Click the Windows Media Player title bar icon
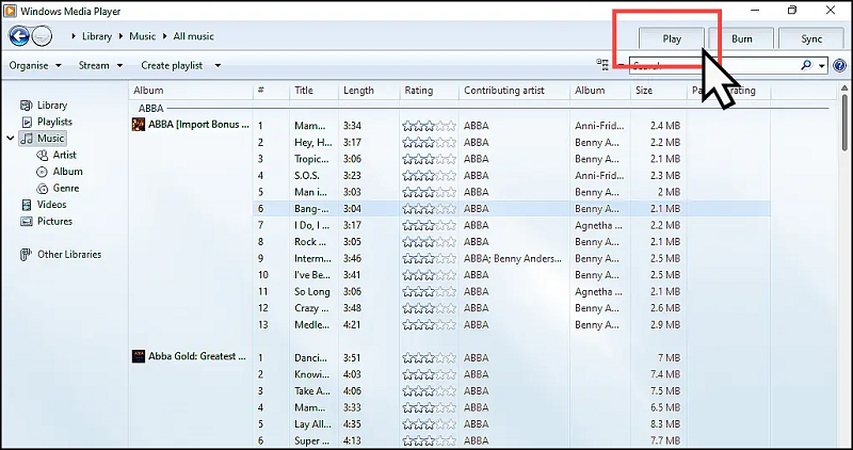Viewport: 853px width, 450px height. pyautogui.click(x=10, y=11)
